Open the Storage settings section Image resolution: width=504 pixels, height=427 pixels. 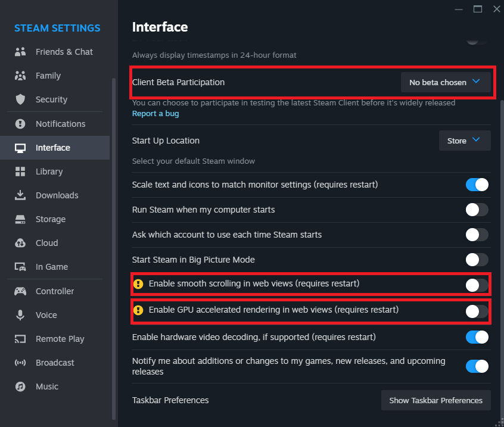(50, 219)
